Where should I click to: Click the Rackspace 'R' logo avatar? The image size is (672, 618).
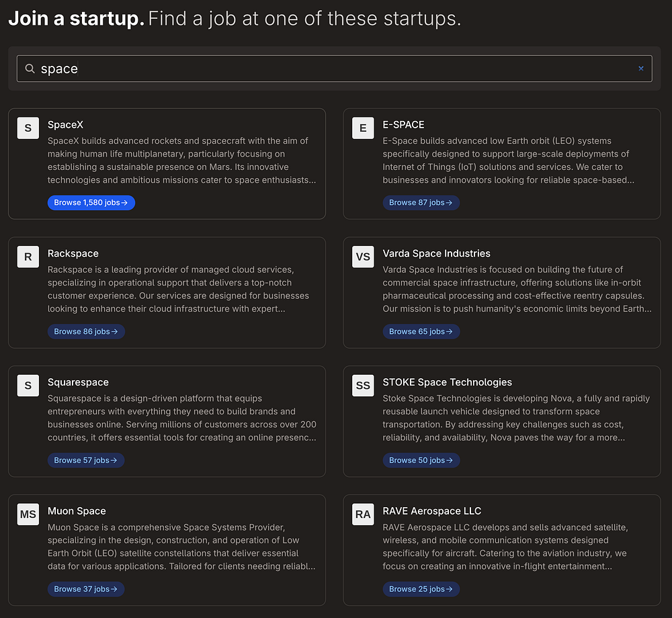click(28, 257)
